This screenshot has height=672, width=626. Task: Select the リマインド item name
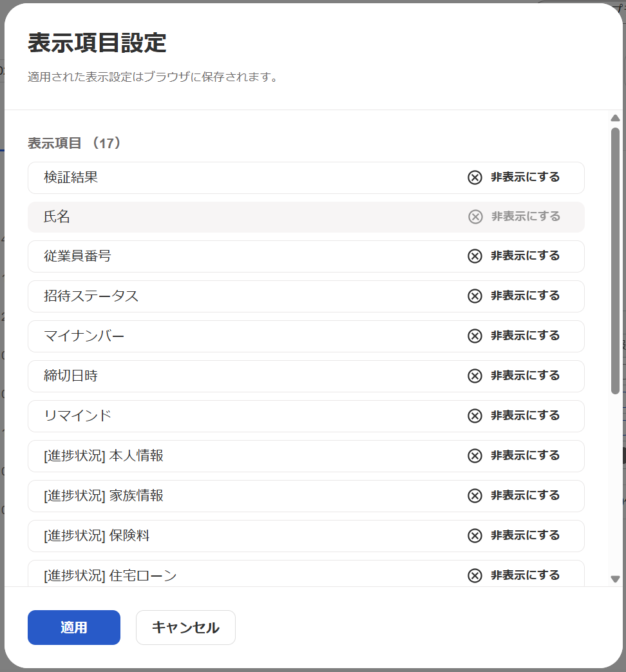[77, 416]
